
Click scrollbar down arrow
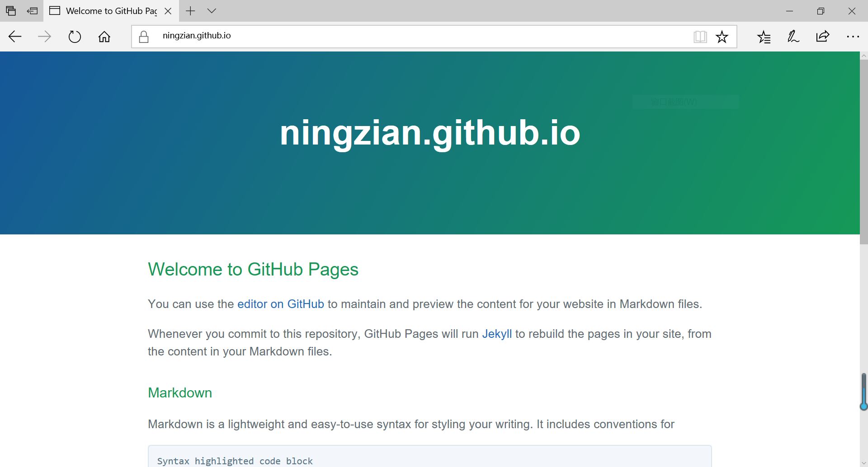863,463
